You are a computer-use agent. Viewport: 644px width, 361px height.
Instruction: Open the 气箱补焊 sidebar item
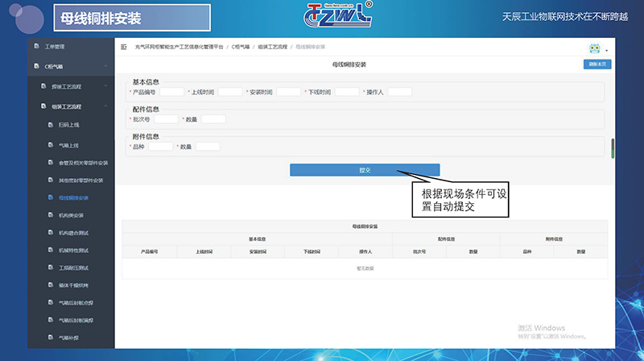coord(68,338)
